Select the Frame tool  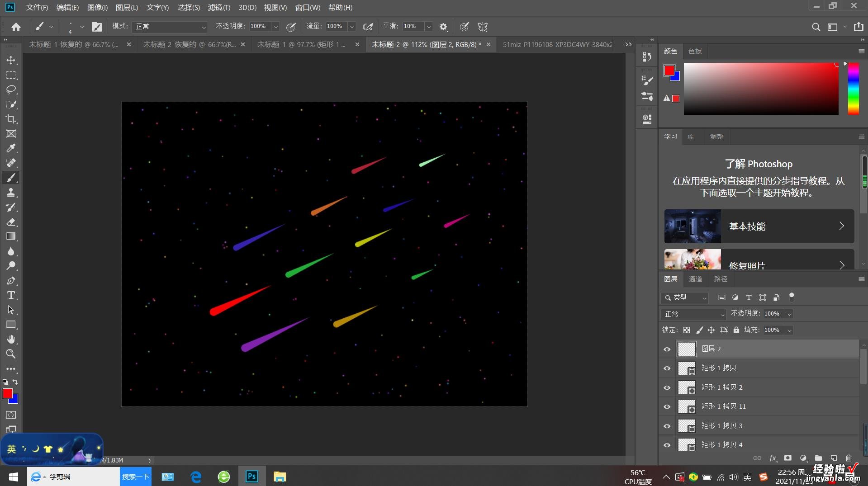11,134
